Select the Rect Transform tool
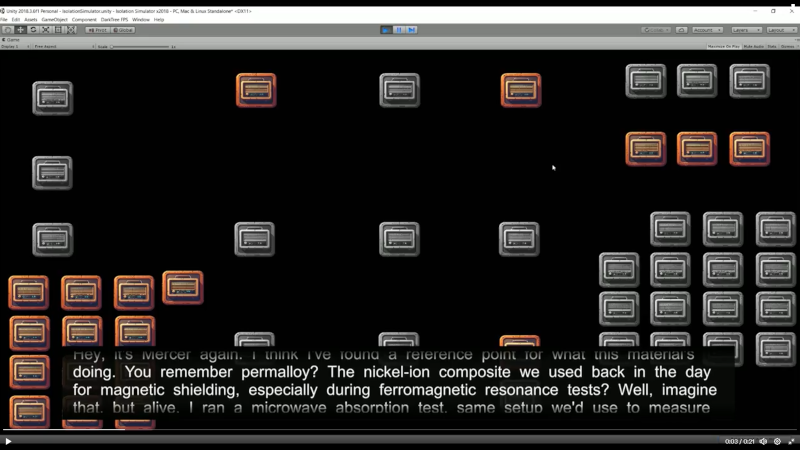Screen dimensions: 800x450 click(58, 30)
